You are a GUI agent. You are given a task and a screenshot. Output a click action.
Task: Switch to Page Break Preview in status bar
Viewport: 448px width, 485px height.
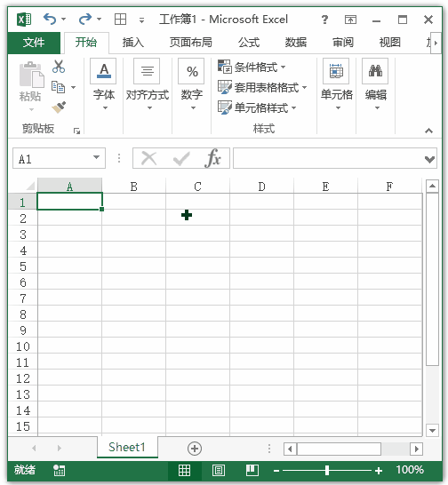pos(252,471)
